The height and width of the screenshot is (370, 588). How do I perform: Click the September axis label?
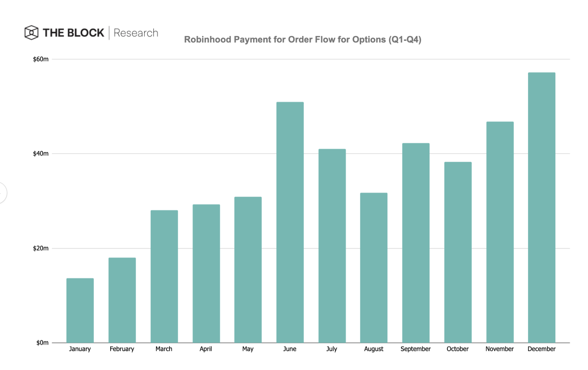416,349
